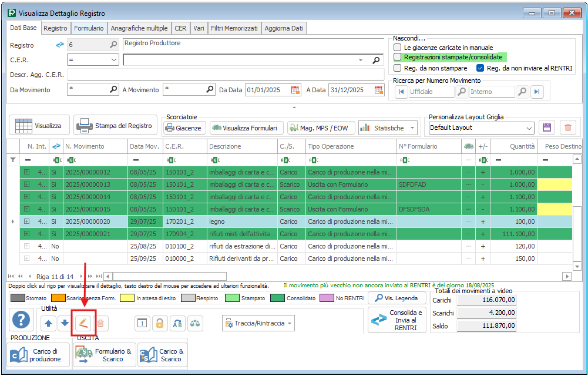
Task: Uncheck 'Reg. da non inviare al RENTRI'
Action: pos(480,68)
